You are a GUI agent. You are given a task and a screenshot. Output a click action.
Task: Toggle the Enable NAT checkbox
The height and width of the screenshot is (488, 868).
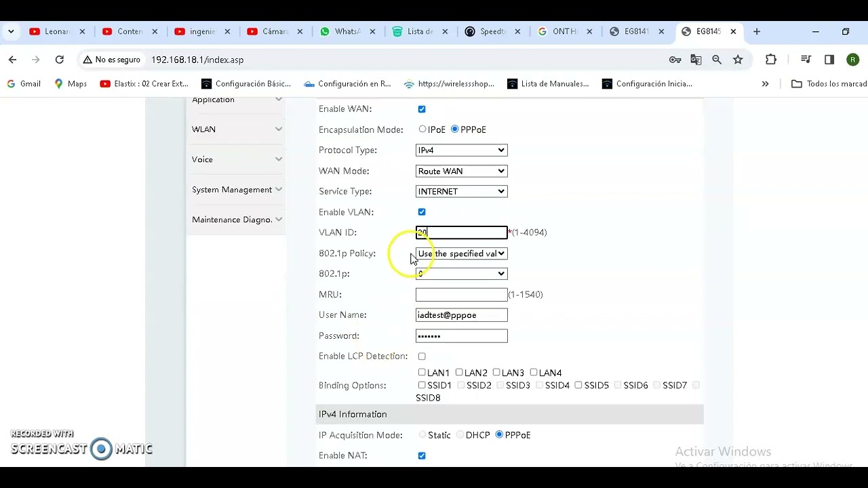pos(422,455)
